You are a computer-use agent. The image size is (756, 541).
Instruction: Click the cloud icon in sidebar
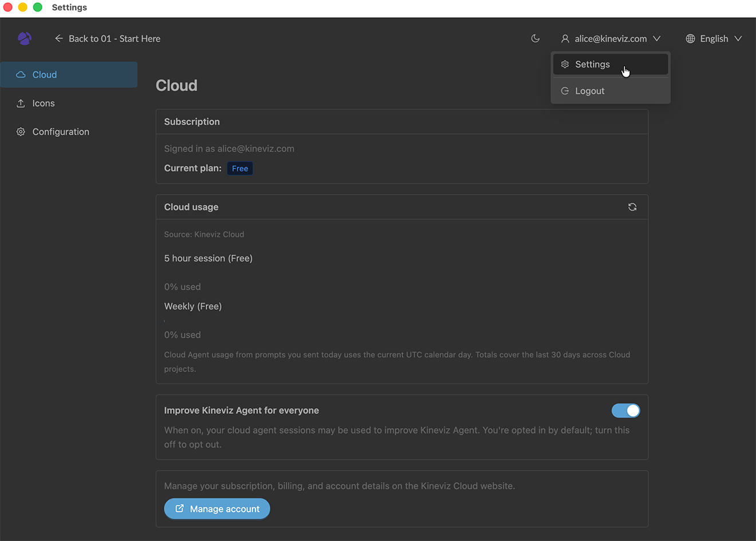click(21, 74)
